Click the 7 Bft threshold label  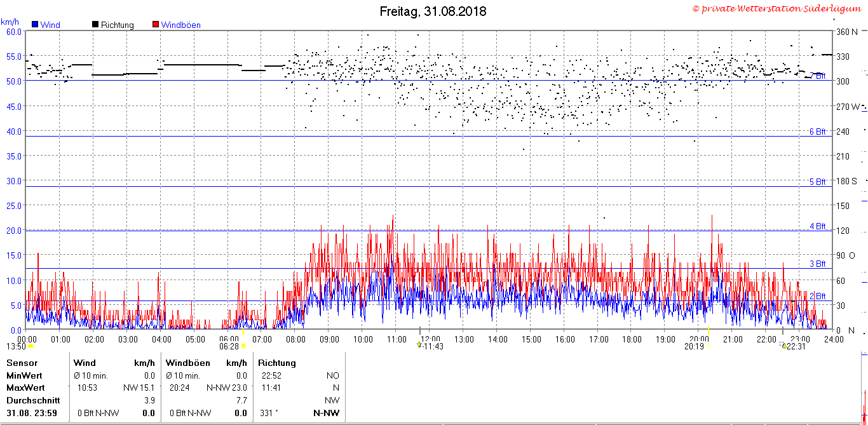[x=818, y=76]
